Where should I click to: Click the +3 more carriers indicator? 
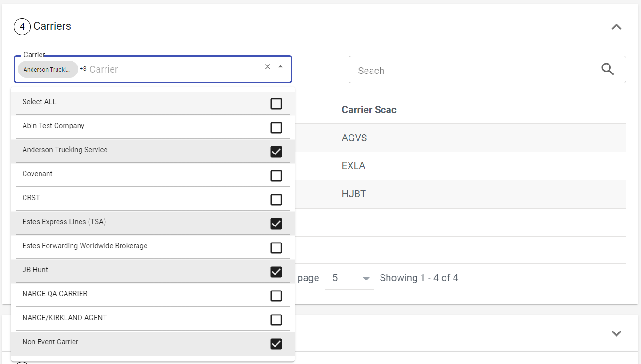83,69
